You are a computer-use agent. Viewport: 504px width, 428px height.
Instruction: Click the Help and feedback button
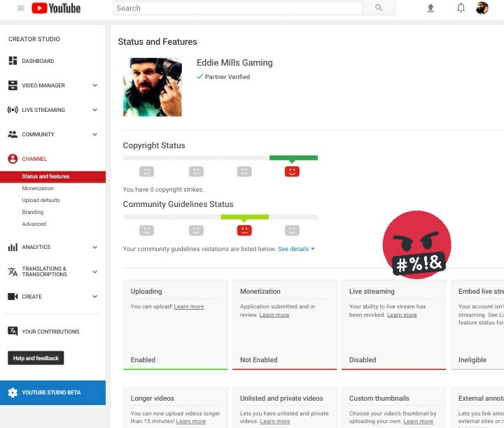[36, 357]
